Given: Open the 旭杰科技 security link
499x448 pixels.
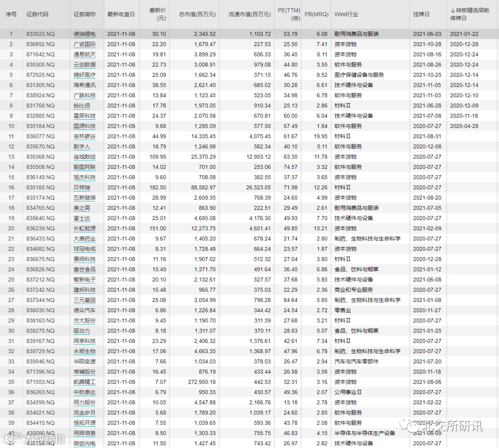Looking at the screenshot, I should pyautogui.click(x=85, y=177).
